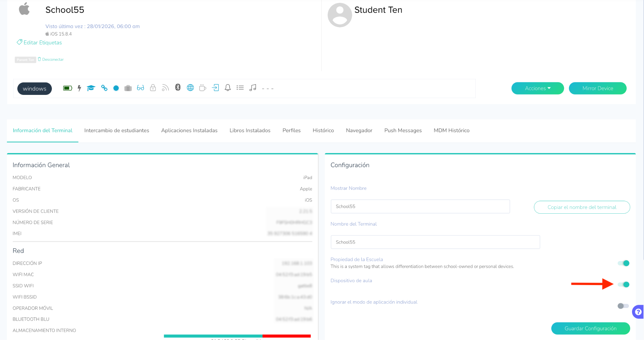Screen dimensions: 644x340
Task: Click the Editar Etiquetas link
Action: [42, 42]
